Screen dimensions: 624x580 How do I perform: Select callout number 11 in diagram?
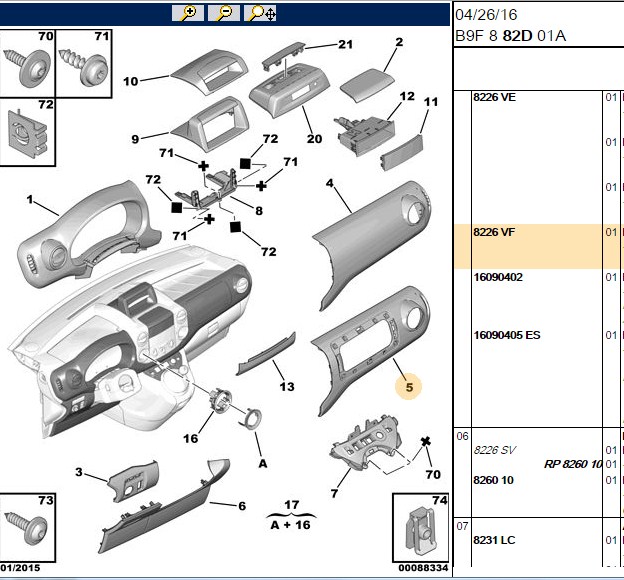point(431,102)
